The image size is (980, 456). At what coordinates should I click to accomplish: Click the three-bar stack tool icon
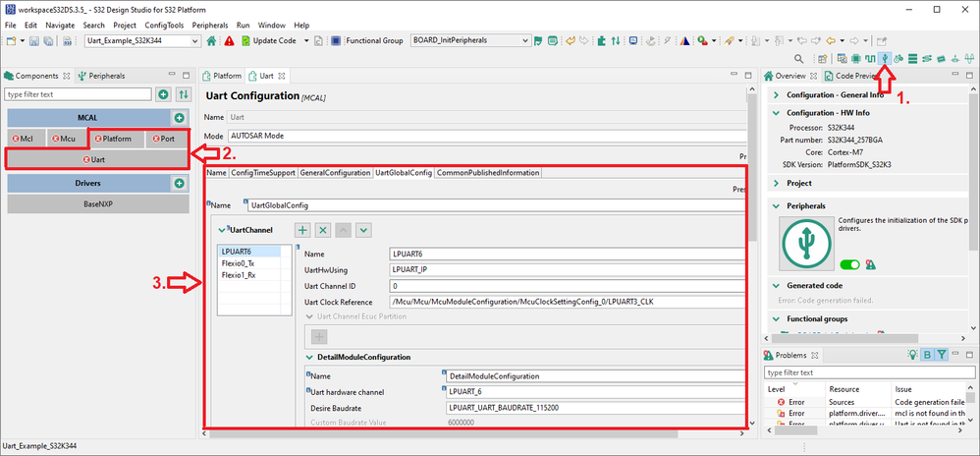(913, 59)
